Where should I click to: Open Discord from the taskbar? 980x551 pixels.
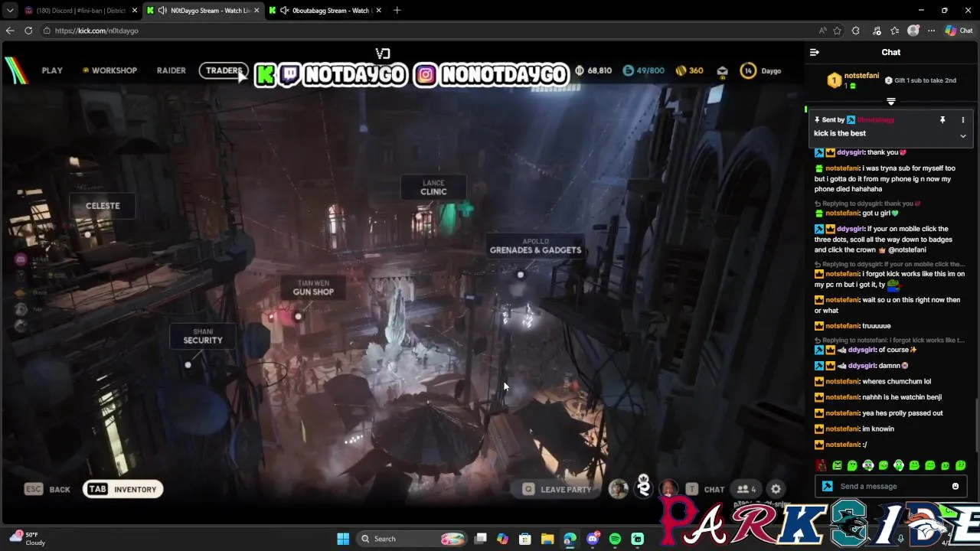tap(593, 539)
